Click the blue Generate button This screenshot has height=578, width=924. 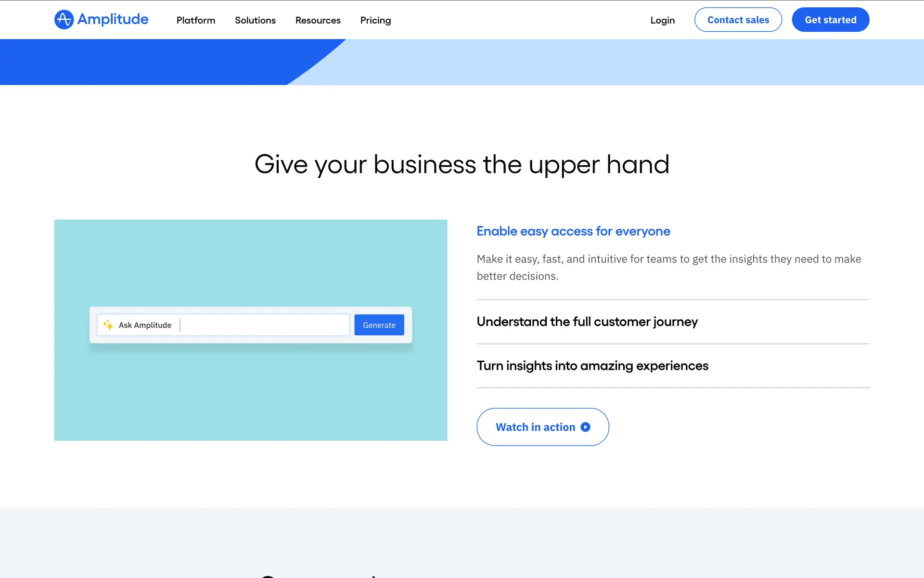tap(379, 325)
